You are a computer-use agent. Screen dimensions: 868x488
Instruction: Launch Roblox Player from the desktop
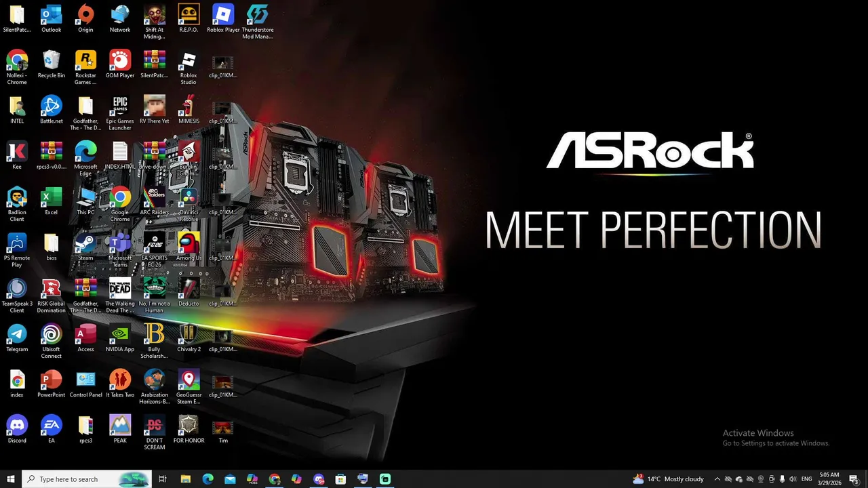(x=223, y=19)
